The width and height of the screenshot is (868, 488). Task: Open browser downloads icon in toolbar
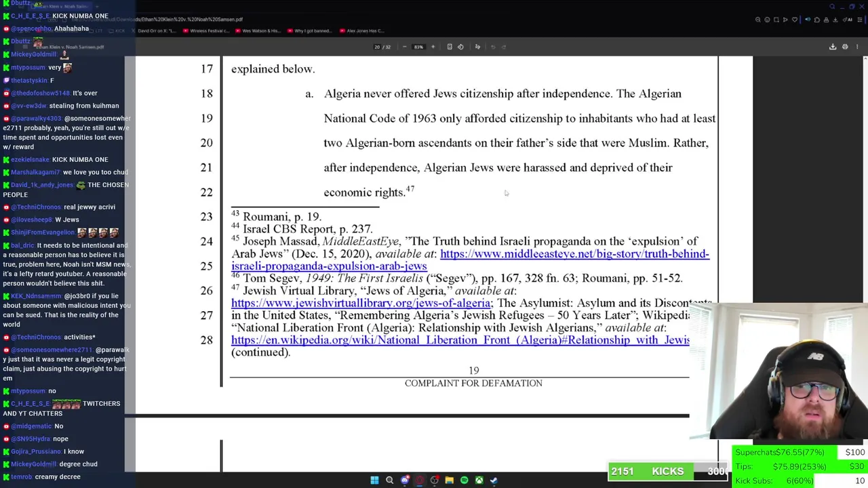835,20
